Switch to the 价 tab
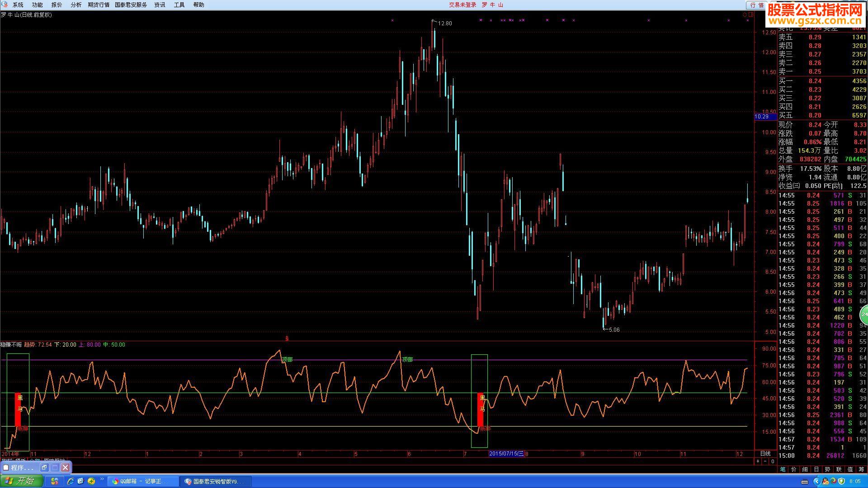Screen dimensions: 868x488 [x=794, y=469]
